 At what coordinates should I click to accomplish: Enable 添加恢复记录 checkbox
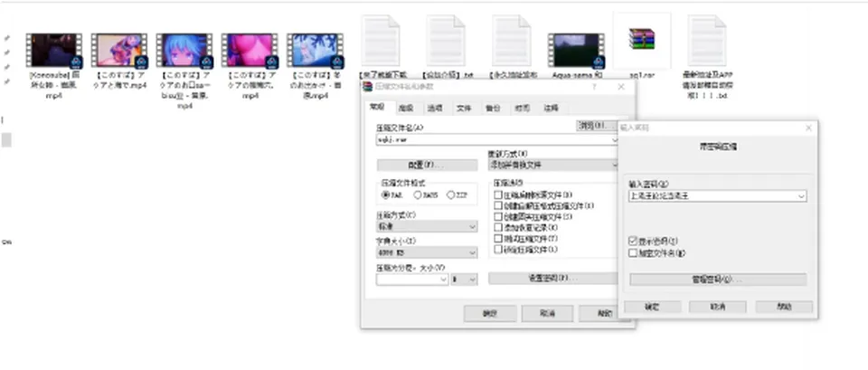click(x=498, y=228)
